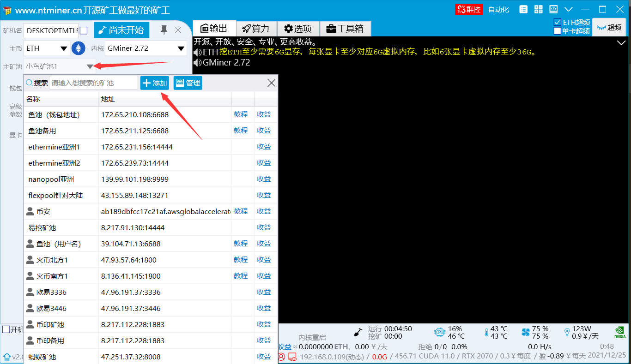Toggle the 开机 startup checkbox
631x364 pixels.
coord(6,329)
